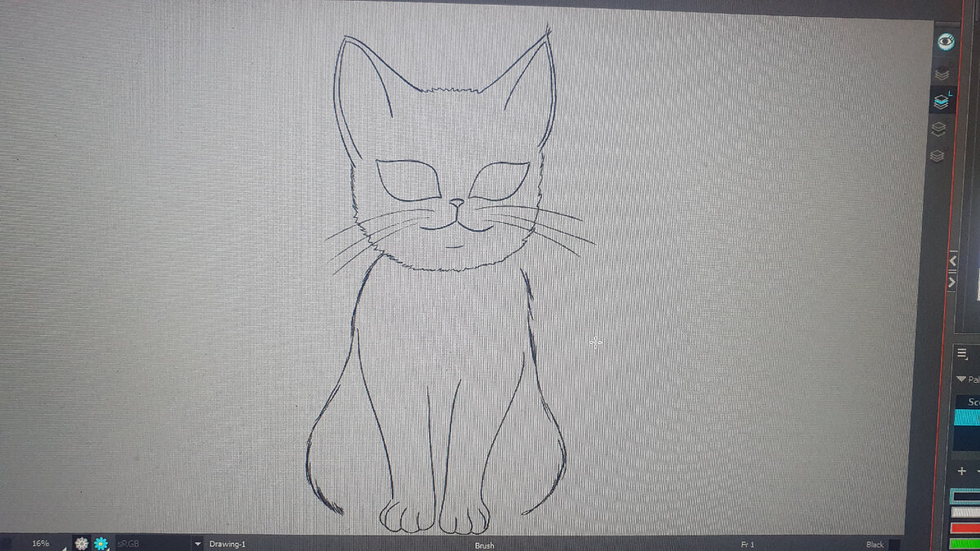Viewport: 980px width, 551px height.
Task: Collapse side panel with left chevron arrow
Action: pyautogui.click(x=952, y=261)
